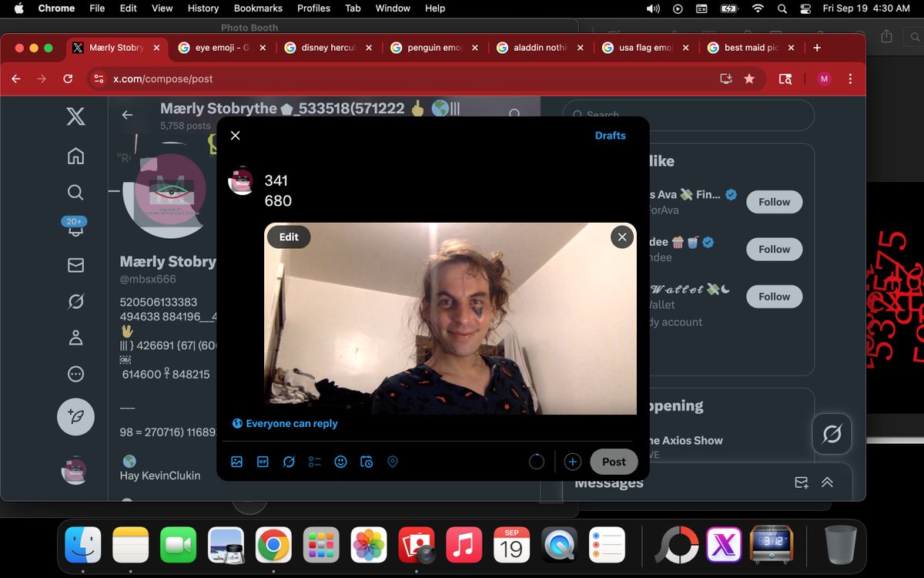The height and width of the screenshot is (578, 924).
Task: Click the plus icon to add another post
Action: [572, 461]
